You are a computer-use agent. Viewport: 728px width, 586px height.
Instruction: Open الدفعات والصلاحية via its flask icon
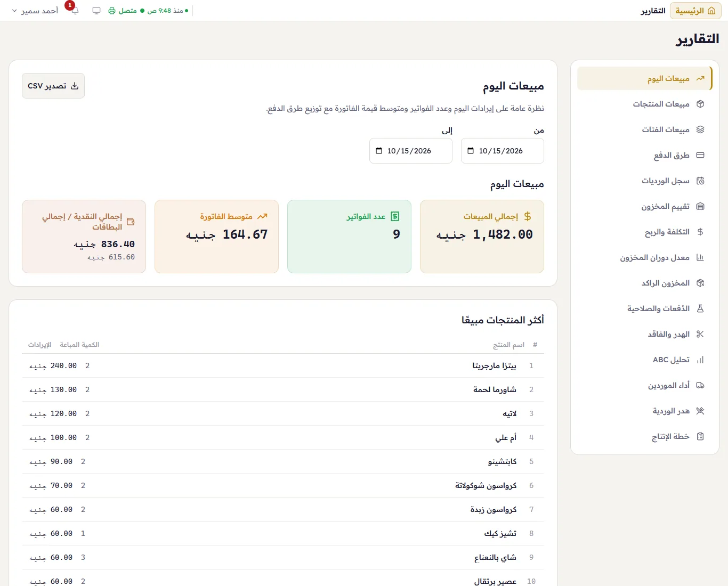pyautogui.click(x=700, y=308)
